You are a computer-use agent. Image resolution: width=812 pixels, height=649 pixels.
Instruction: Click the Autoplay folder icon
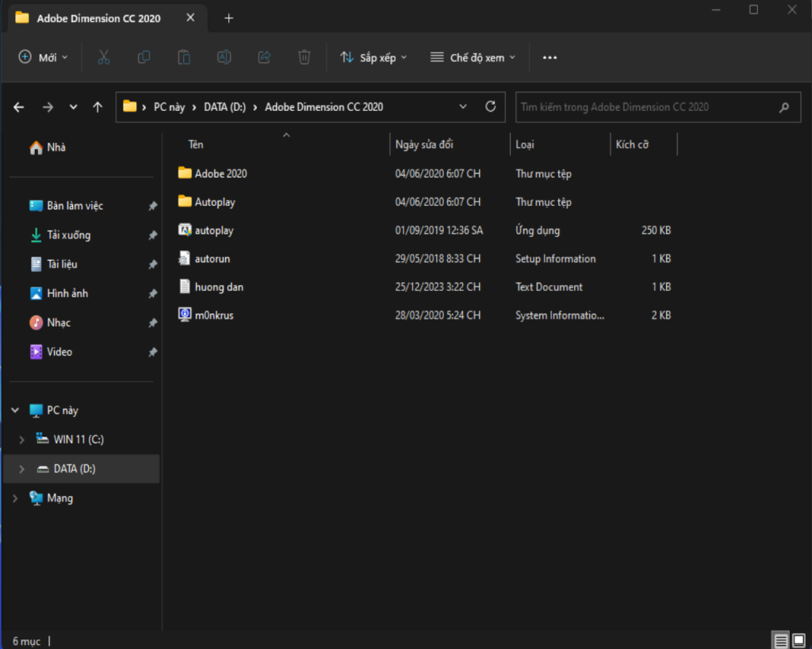(x=185, y=201)
